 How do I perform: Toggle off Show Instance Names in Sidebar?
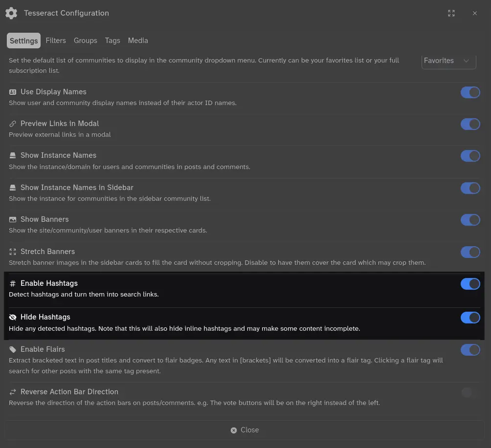tap(470, 188)
